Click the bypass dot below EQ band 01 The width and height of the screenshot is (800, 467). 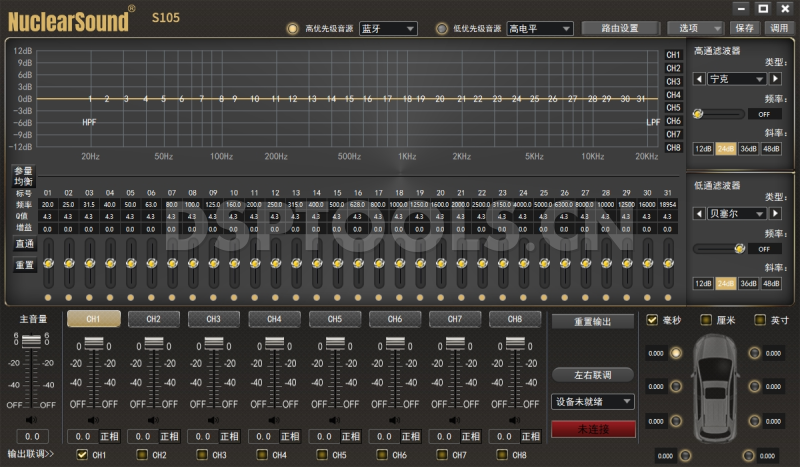click(x=47, y=298)
